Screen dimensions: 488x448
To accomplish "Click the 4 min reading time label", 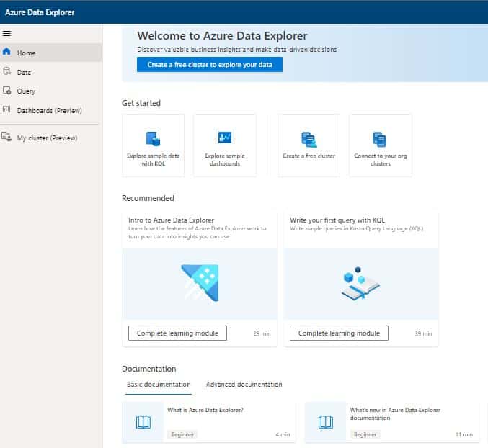I will coord(283,434).
